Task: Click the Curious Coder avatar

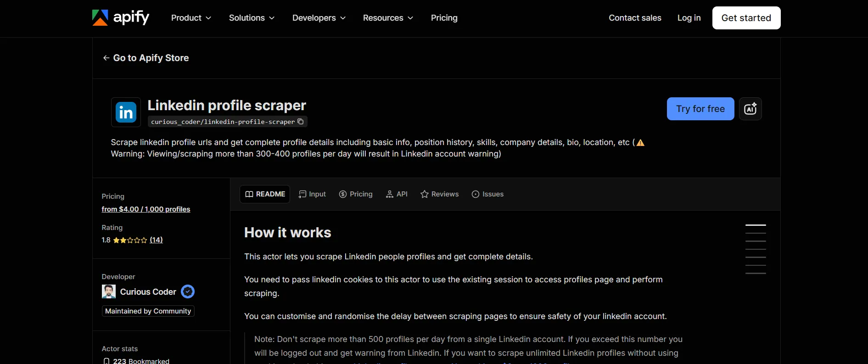Action: click(x=109, y=291)
